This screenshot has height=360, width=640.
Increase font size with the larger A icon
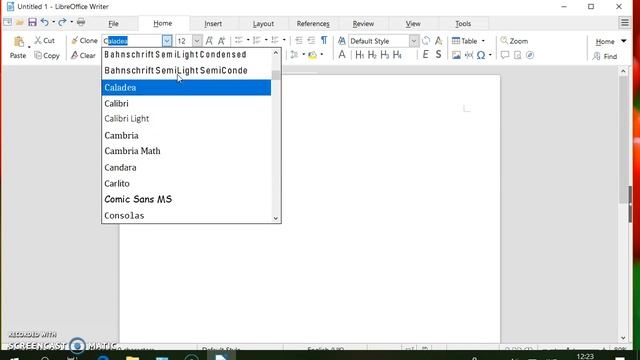pyautogui.click(x=209, y=41)
